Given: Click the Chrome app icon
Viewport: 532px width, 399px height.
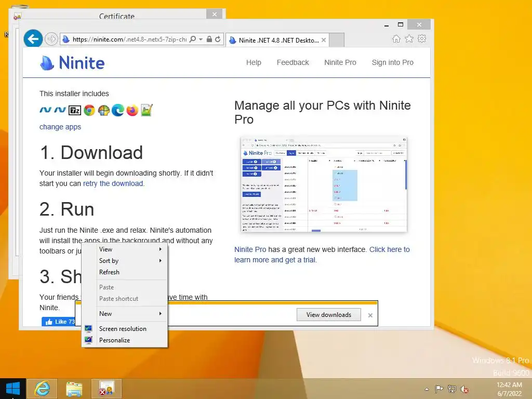Looking at the screenshot, I should [x=89, y=110].
